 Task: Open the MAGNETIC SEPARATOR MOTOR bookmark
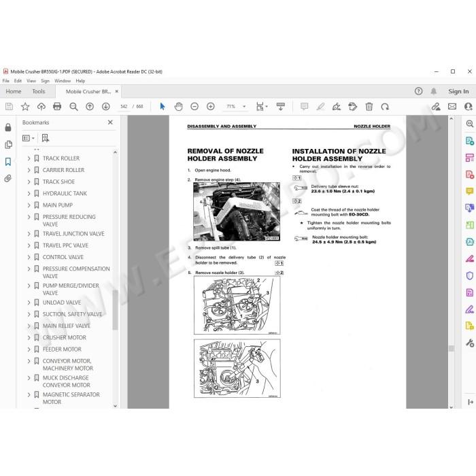click(x=71, y=398)
